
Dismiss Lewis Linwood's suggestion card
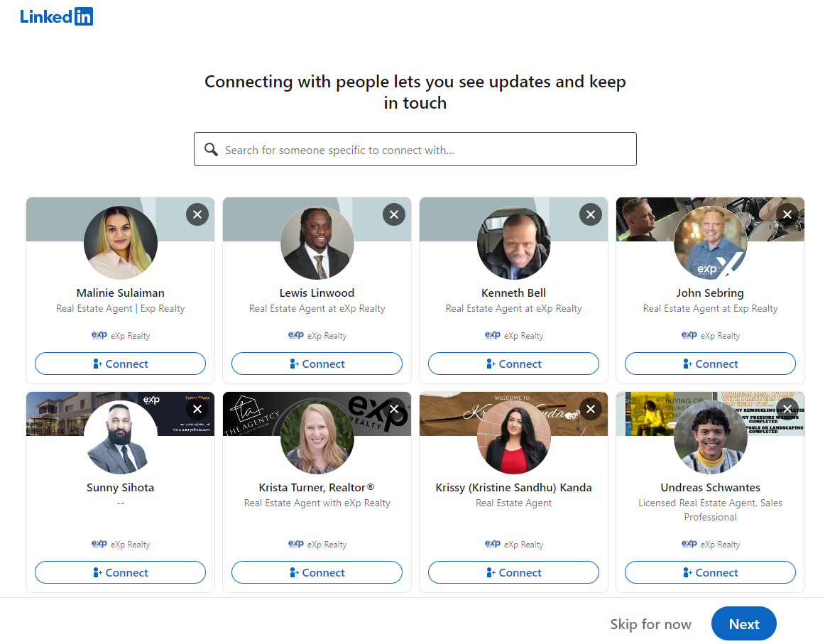pyautogui.click(x=394, y=214)
